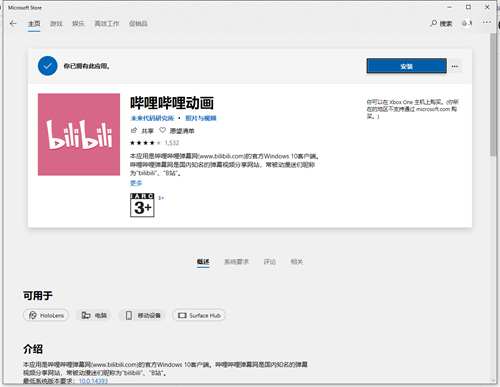Open the 搜索 search box
This screenshot has height=387, width=500.
coord(441,23)
